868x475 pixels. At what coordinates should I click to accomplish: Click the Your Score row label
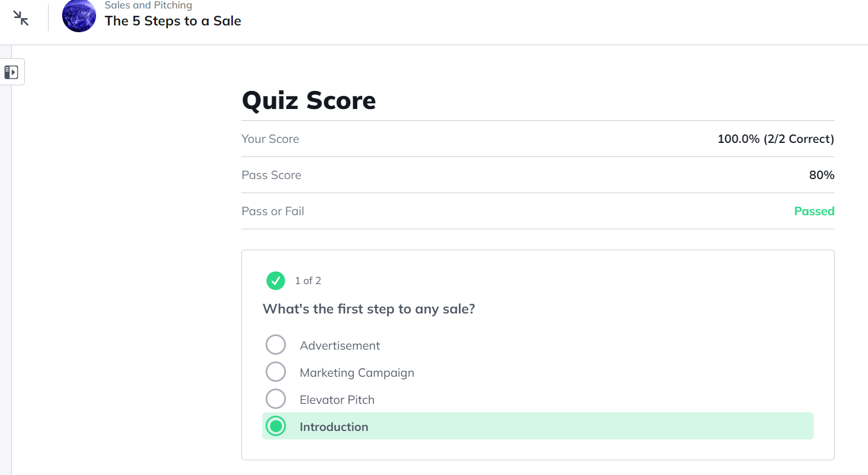click(x=270, y=139)
